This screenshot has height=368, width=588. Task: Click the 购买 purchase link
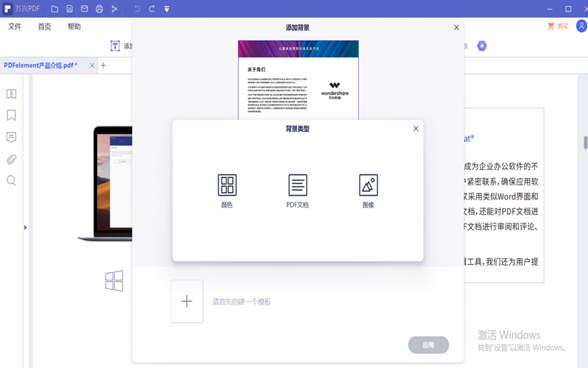[558, 26]
